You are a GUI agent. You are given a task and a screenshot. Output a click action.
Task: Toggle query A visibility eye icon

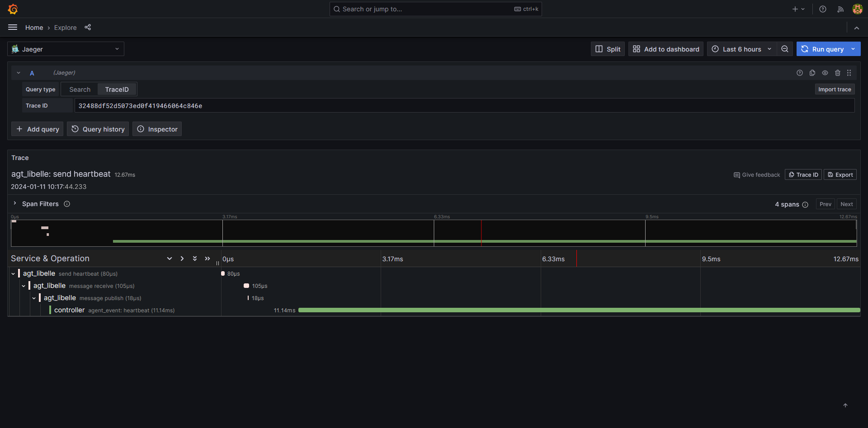point(825,73)
